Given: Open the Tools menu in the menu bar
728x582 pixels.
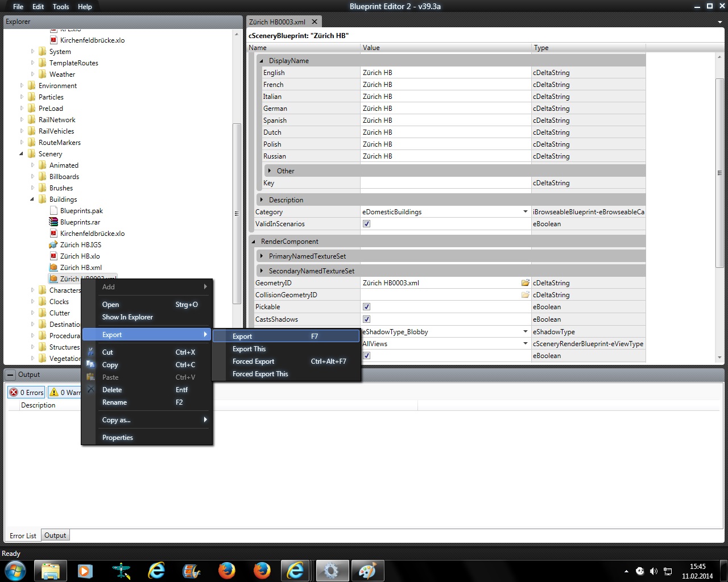Looking at the screenshot, I should [x=60, y=7].
